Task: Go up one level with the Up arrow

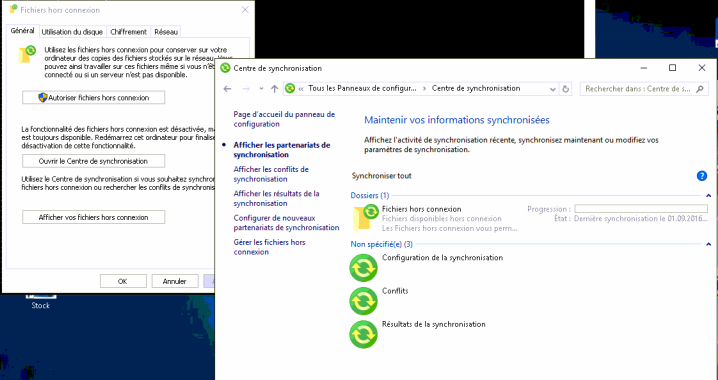Action: tap(274, 89)
